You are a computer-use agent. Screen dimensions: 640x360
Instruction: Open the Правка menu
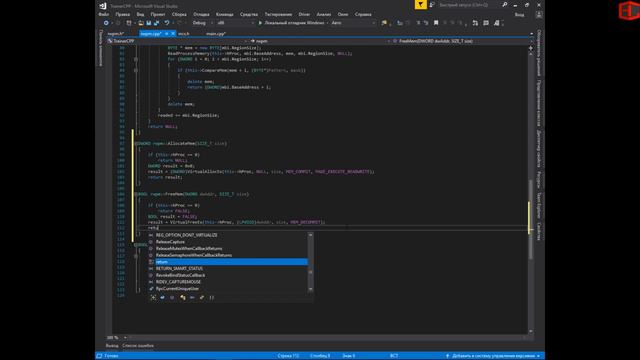click(x=122, y=14)
